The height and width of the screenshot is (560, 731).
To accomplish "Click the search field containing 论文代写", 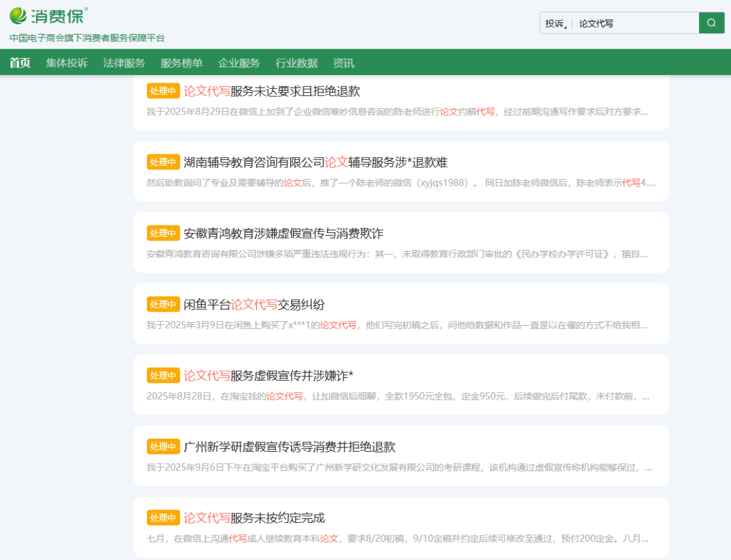I will (x=635, y=23).
